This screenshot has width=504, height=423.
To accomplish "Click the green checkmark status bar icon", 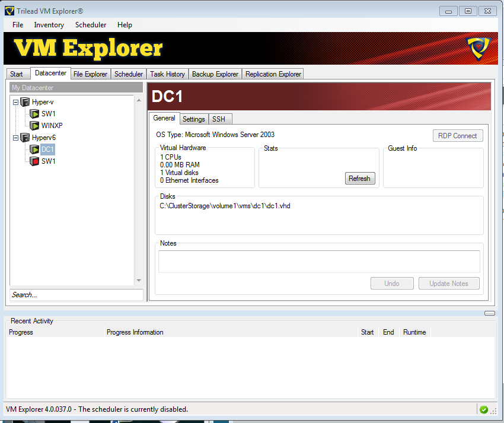I will pos(484,409).
